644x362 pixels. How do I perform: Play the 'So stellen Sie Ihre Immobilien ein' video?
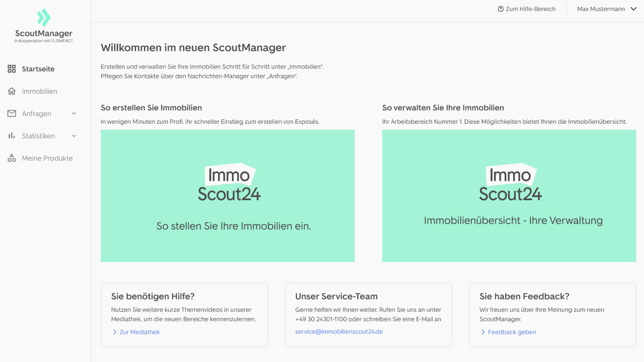pos(227,196)
